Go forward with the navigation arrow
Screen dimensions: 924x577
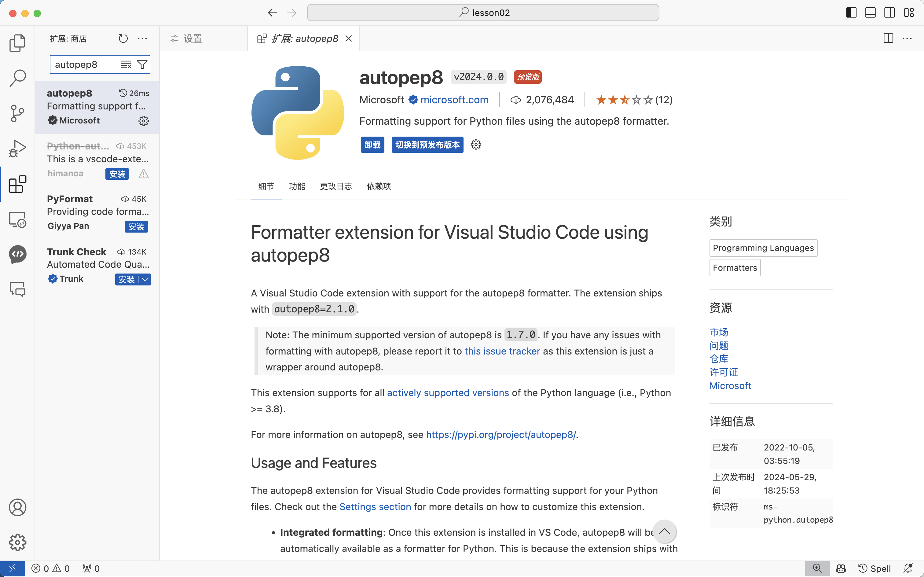click(292, 13)
